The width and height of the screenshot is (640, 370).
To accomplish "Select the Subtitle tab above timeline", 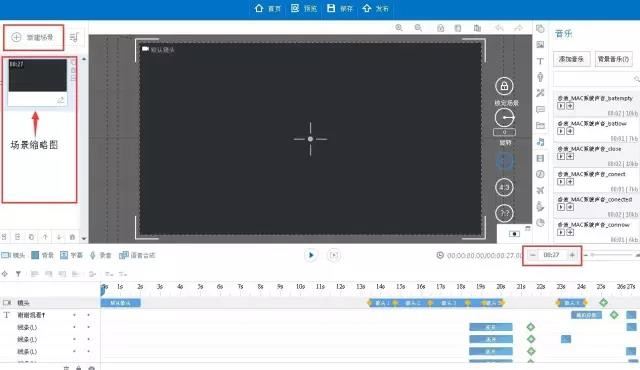I will (x=71, y=255).
